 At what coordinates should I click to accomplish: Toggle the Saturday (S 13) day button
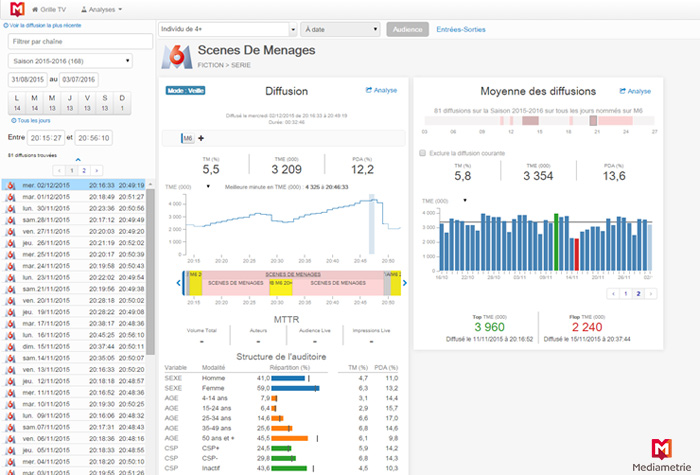coord(104,103)
